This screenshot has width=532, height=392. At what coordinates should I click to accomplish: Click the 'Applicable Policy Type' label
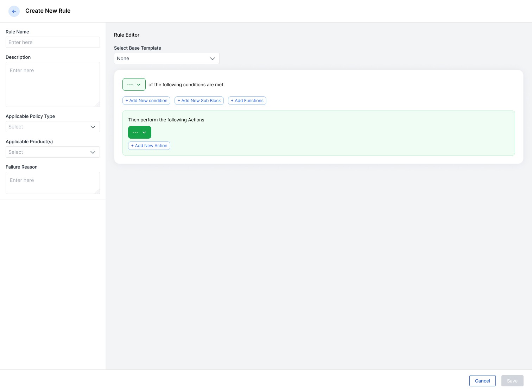click(30, 116)
